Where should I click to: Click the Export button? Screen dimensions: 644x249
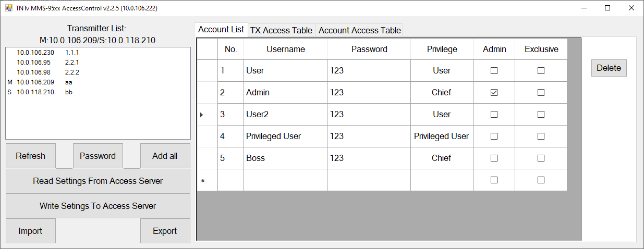click(165, 231)
